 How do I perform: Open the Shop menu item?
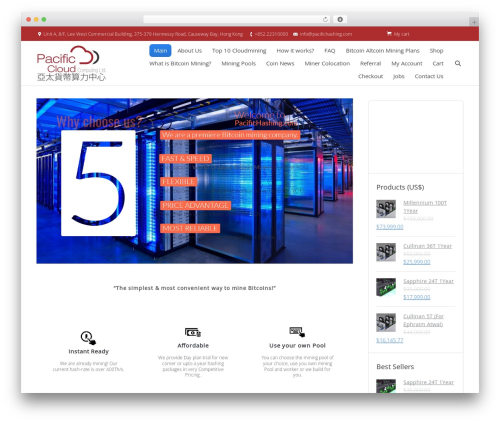click(436, 51)
